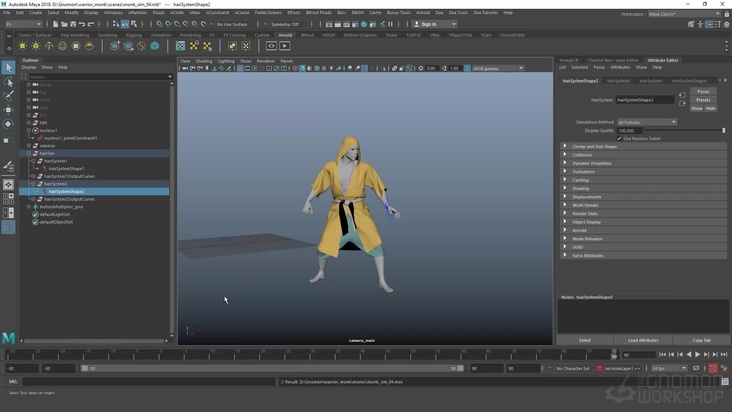Viewport: 732px width, 412px height.
Task: Open the animation preferences icon
Action: tap(725, 368)
